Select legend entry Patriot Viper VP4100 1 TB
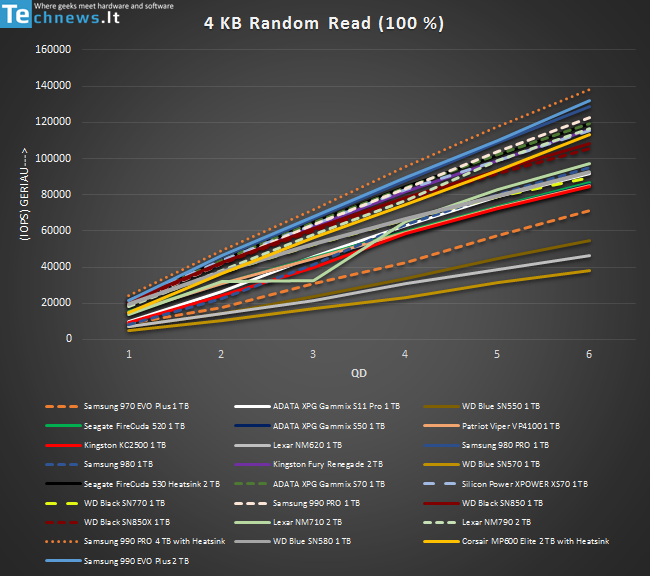Viewport: 650px width, 576px height. 492,426
